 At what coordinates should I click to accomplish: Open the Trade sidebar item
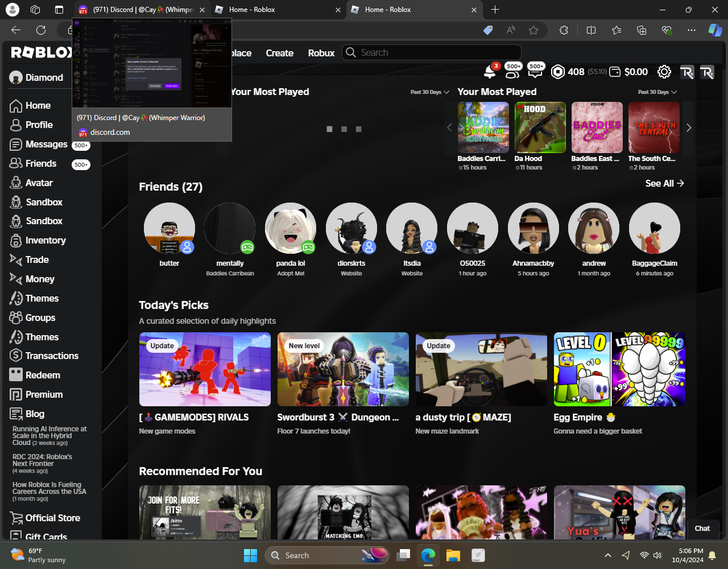29,260
